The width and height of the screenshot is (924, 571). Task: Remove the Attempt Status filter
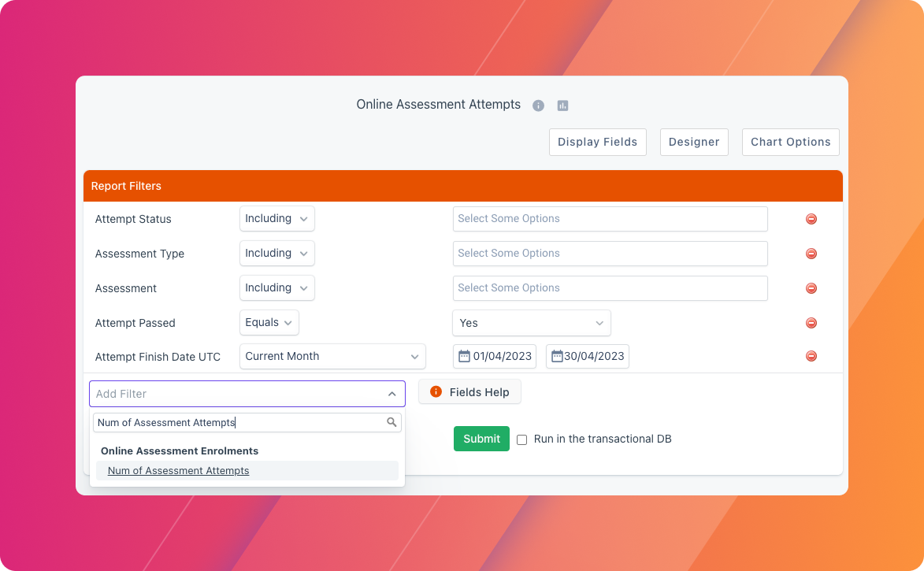pyautogui.click(x=811, y=218)
